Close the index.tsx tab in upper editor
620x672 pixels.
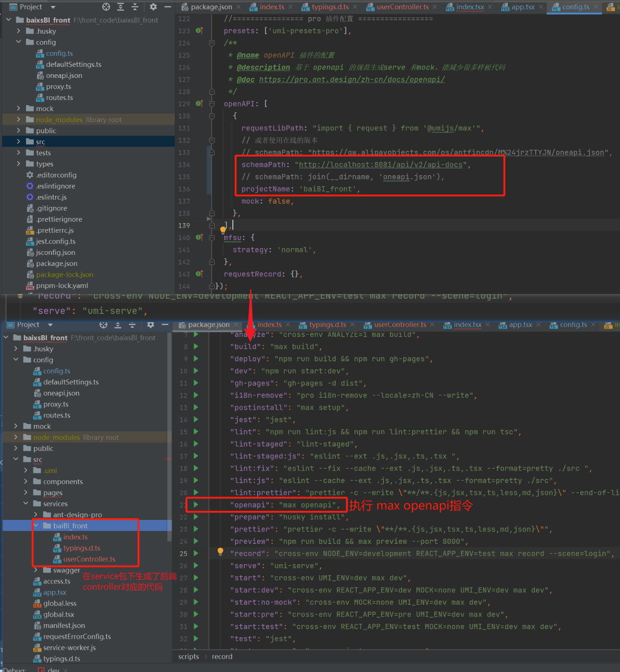pos(490,7)
